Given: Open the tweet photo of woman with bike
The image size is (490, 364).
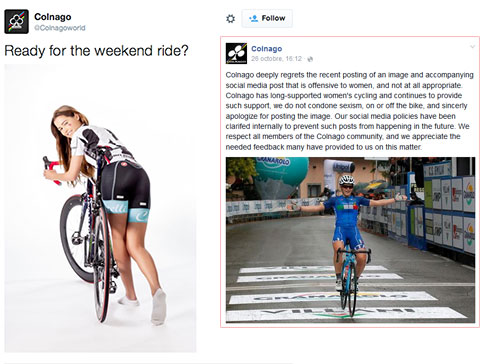Looking at the screenshot, I should point(100,208).
